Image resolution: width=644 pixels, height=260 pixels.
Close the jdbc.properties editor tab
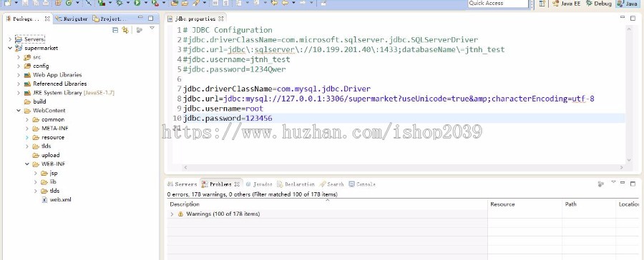pyautogui.click(x=221, y=19)
